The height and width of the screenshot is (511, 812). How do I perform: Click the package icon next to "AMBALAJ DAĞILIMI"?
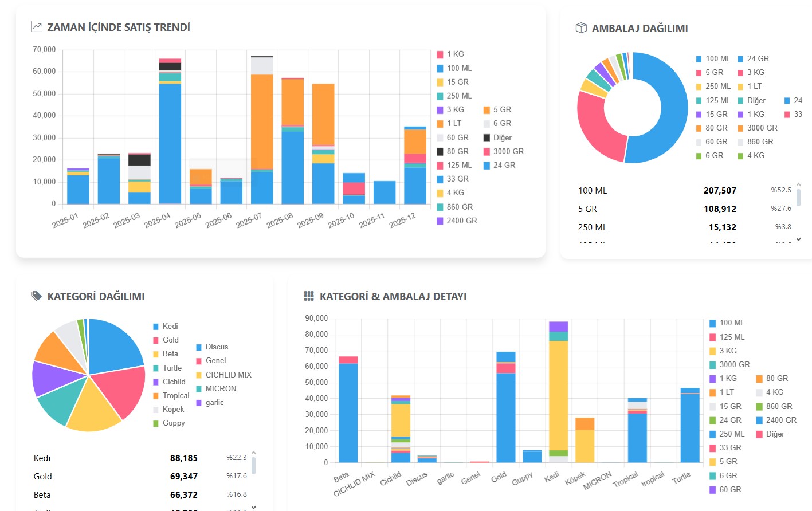(582, 27)
